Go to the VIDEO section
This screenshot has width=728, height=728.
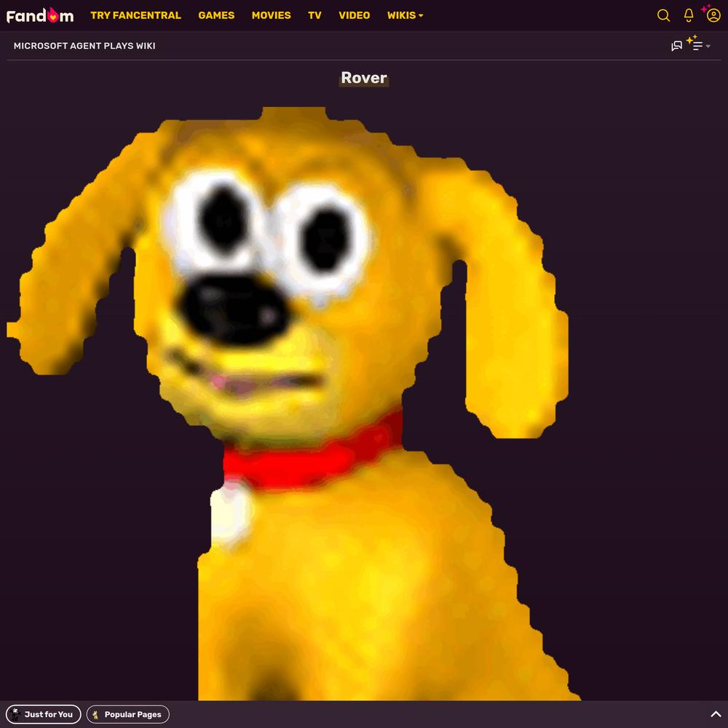[x=355, y=15]
